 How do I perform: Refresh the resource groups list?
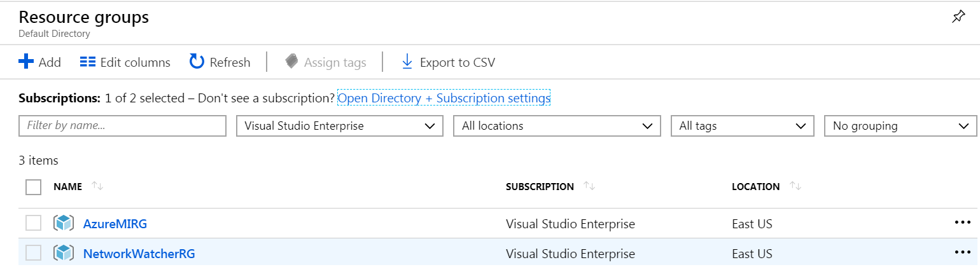click(x=220, y=62)
